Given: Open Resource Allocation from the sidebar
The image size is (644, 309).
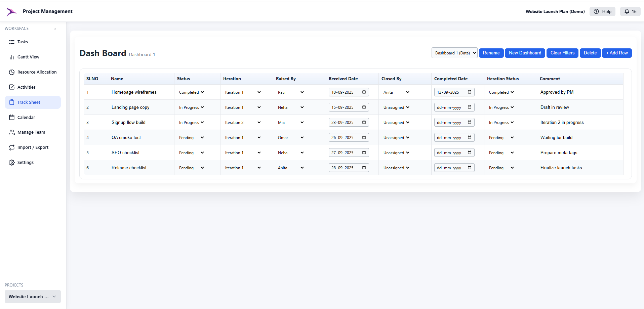Looking at the screenshot, I should point(37,72).
